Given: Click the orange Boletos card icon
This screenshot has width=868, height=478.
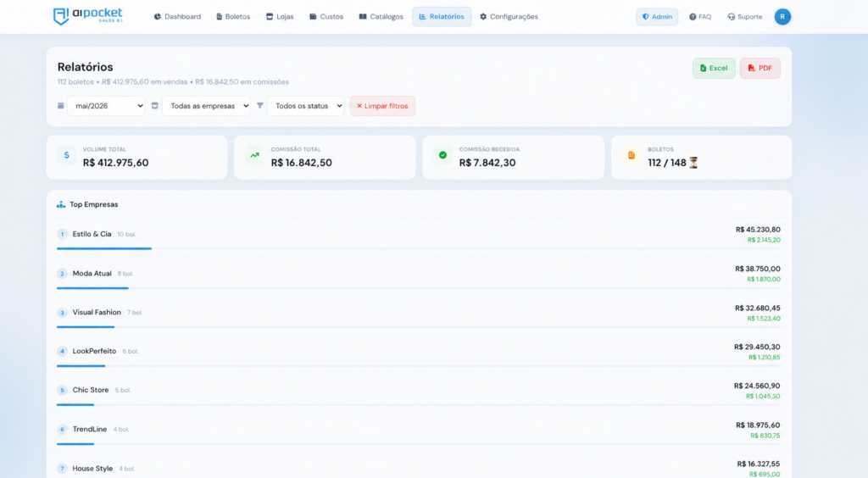Looking at the screenshot, I should (x=631, y=155).
